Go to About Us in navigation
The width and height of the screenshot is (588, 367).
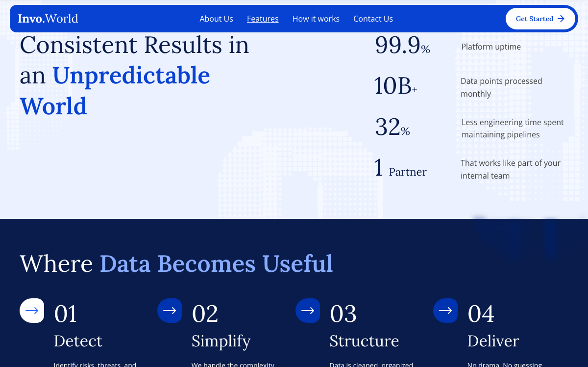pos(216,19)
